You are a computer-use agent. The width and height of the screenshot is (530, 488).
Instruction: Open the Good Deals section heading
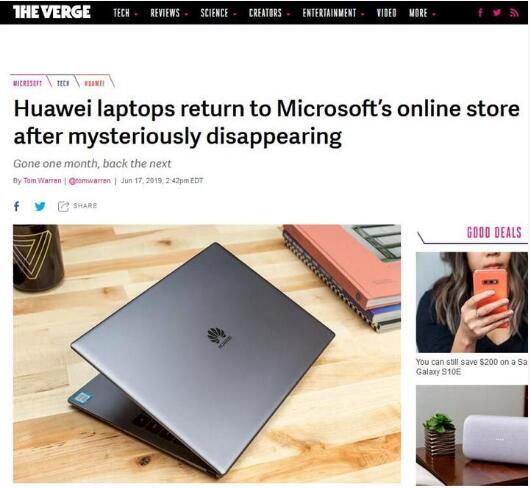click(494, 233)
